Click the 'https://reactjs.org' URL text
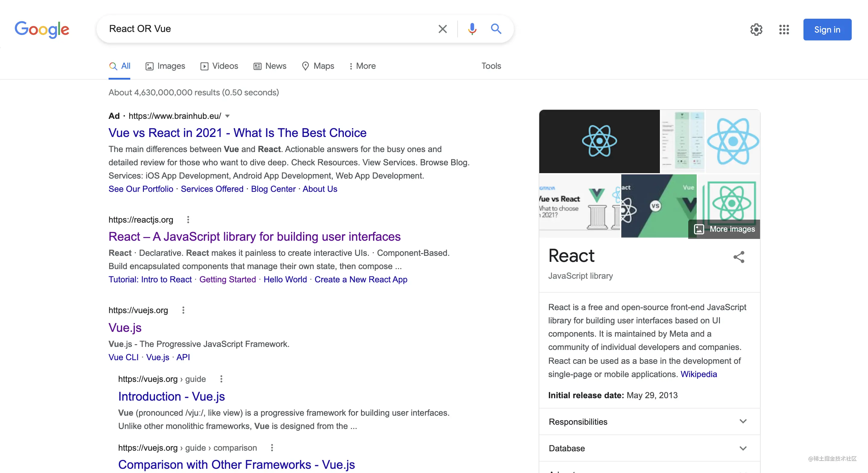Viewport: 868px width, 473px height. pyautogui.click(x=141, y=220)
